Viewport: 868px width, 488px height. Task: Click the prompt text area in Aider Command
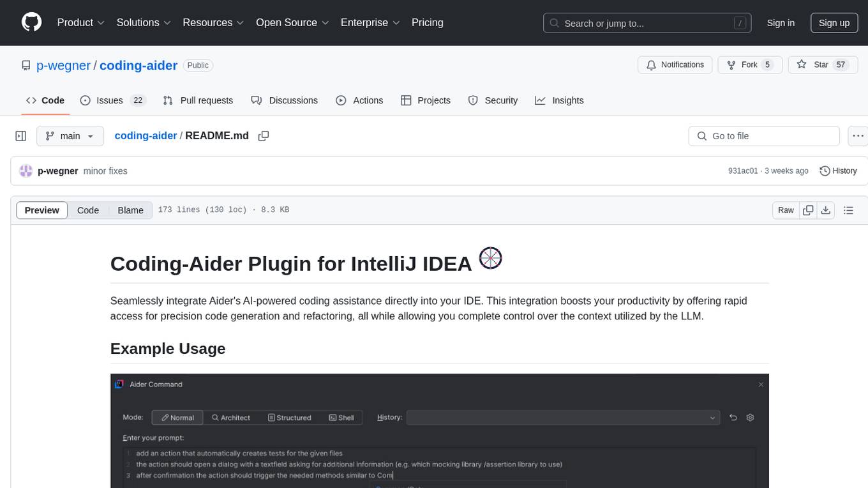(x=439, y=468)
